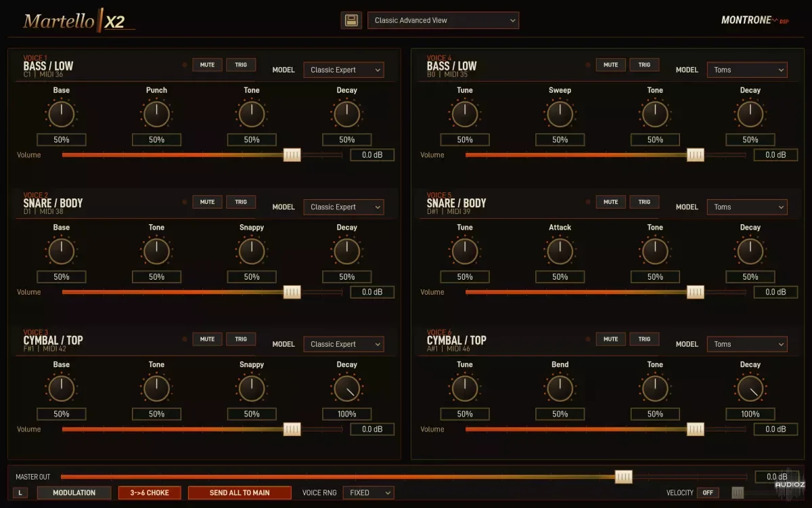This screenshot has width=812, height=508.
Task: Click the Tone knob in Voice 4
Action: click(655, 114)
